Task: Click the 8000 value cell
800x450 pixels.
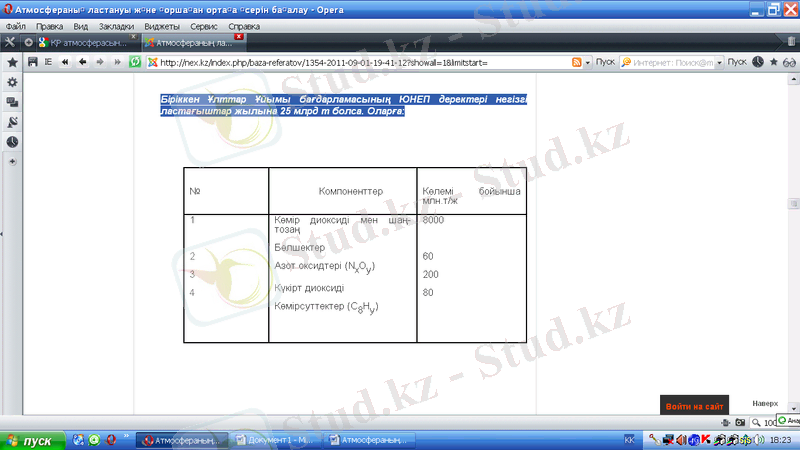Action: [x=433, y=220]
